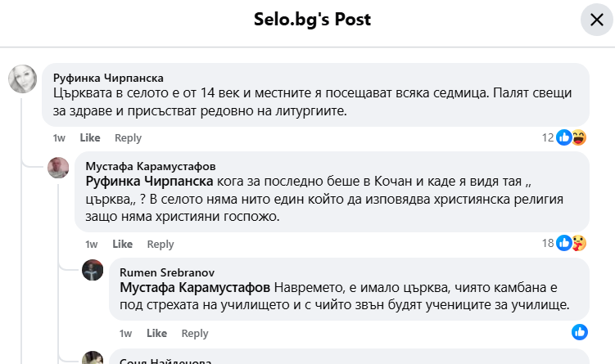Viewport: 615px width, 364px height.
Task: Open Мустафа Карамустафов's avatar
Action: (x=58, y=167)
